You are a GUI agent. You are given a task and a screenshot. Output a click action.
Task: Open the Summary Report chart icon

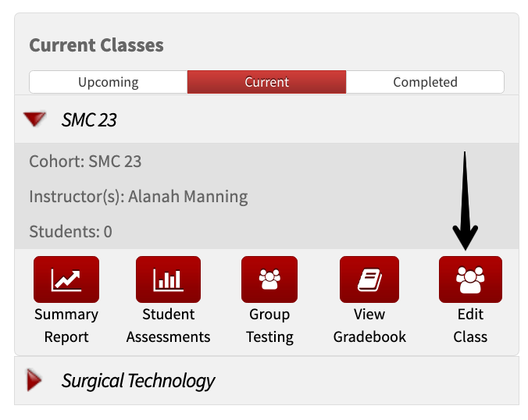(x=66, y=279)
